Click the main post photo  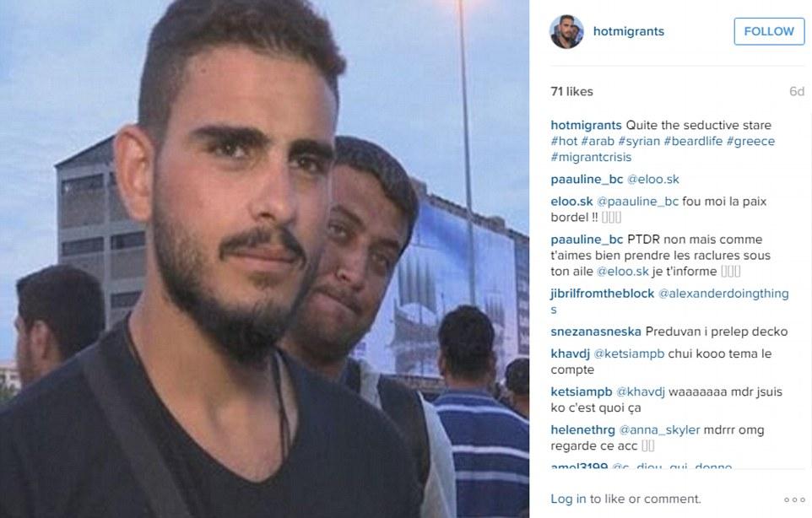pyautogui.click(x=265, y=259)
